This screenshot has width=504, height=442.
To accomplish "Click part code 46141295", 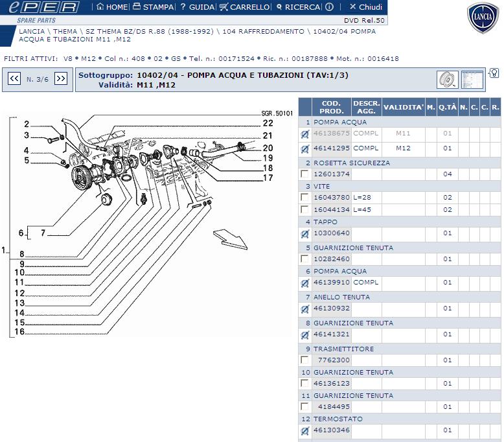I will pyautogui.click(x=332, y=148).
